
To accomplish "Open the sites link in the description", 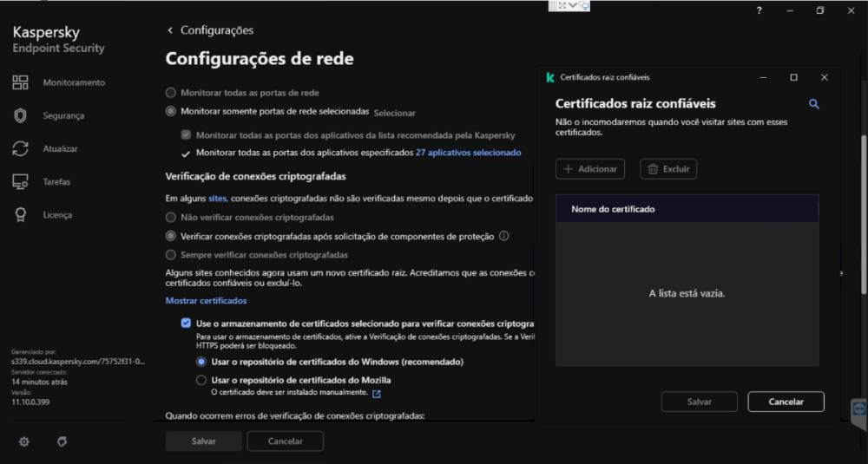I will tap(218, 198).
